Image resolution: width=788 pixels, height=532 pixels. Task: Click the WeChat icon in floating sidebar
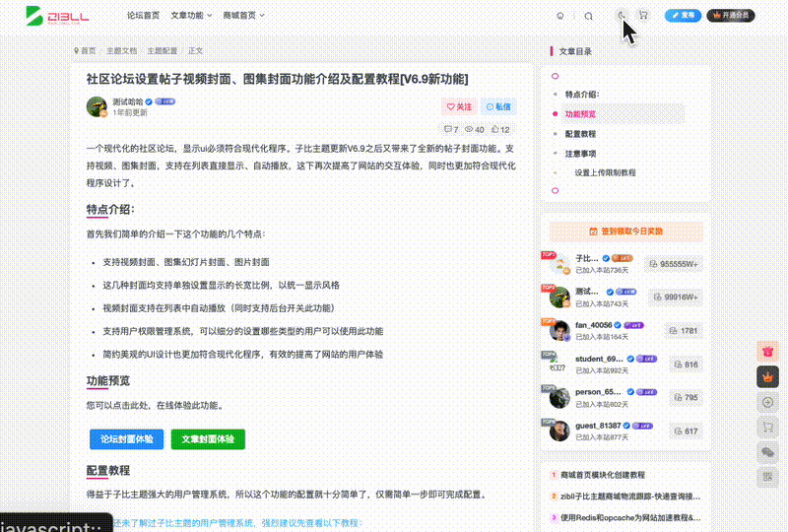pos(767,452)
